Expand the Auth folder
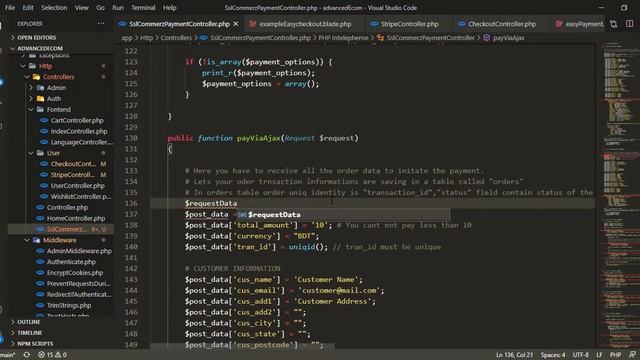This screenshot has height=360, width=640. point(53,99)
